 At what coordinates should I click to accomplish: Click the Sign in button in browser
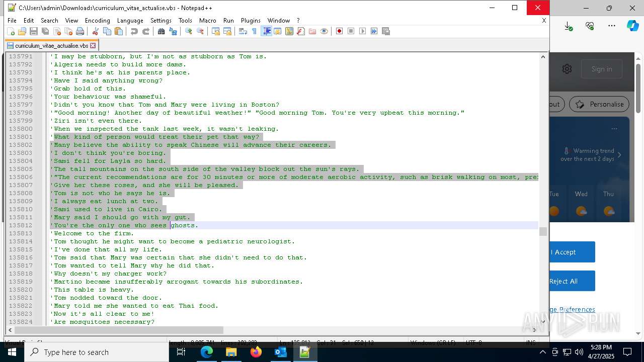tap(602, 69)
